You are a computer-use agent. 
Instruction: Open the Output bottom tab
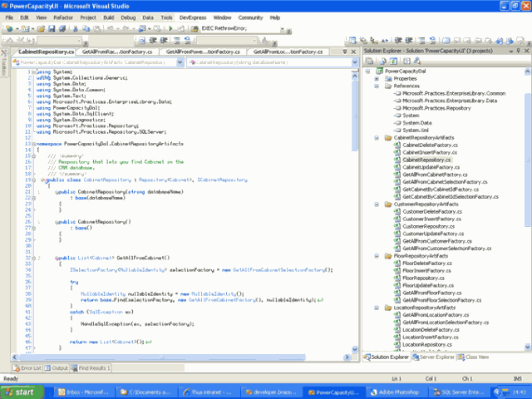click(57, 368)
